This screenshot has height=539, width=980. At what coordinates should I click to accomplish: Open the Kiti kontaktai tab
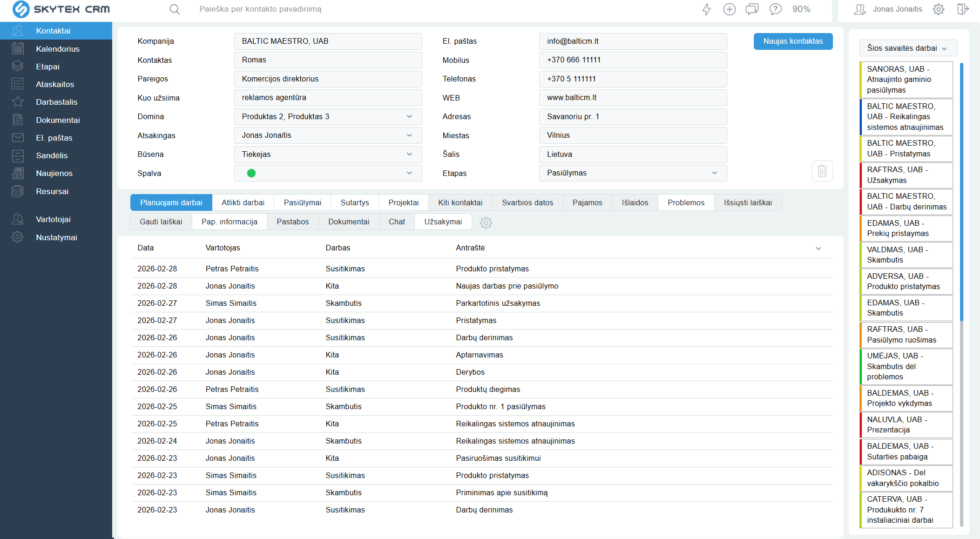460,202
